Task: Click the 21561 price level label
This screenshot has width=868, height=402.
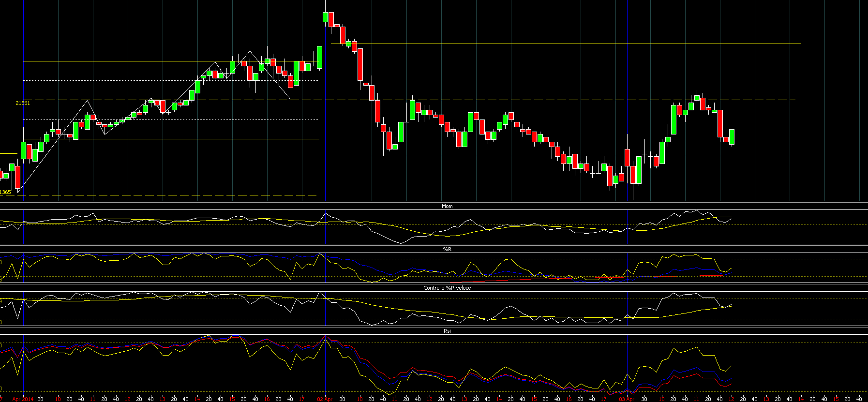Action: click(23, 103)
